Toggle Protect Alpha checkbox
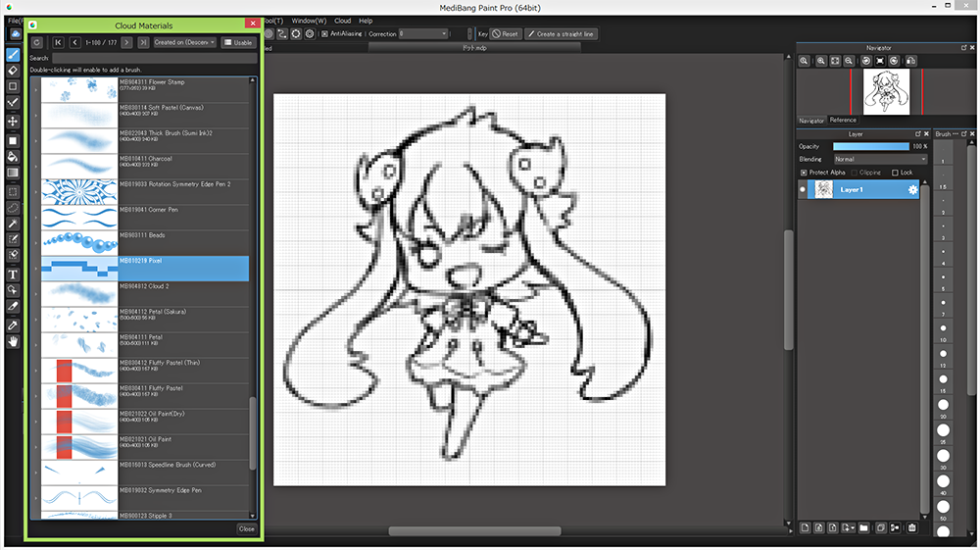This screenshot has width=980, height=550. [804, 173]
